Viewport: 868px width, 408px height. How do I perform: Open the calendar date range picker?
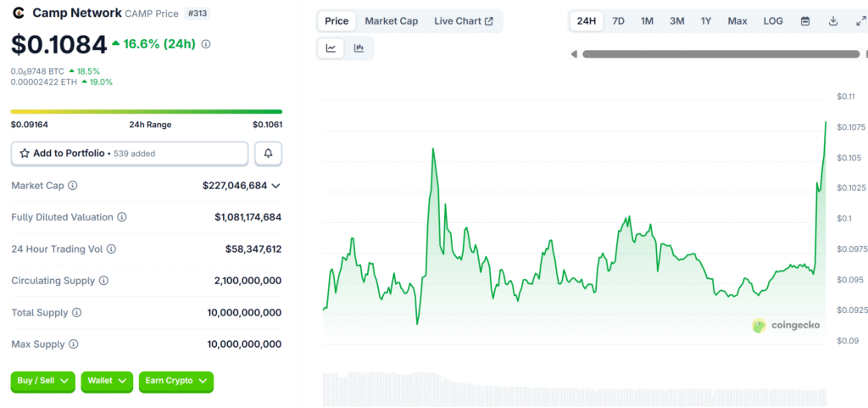coord(805,21)
